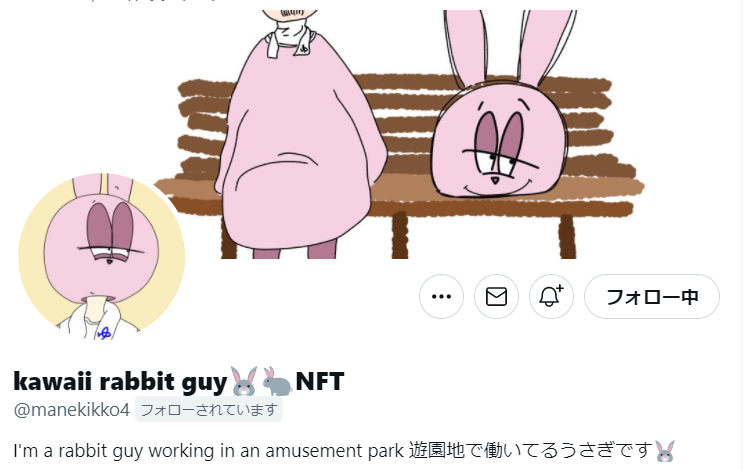Click the display name kawaii rabbit guy
This screenshot has width=750, height=471.
(x=120, y=381)
